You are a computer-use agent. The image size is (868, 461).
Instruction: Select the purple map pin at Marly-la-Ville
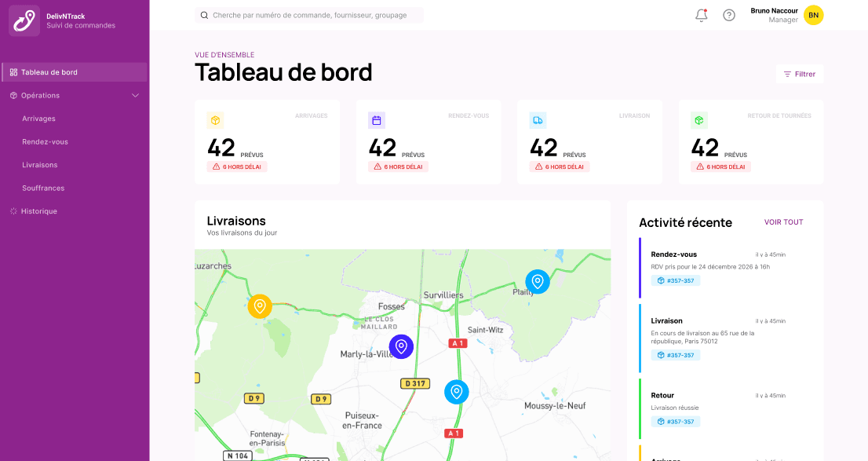pyautogui.click(x=401, y=346)
